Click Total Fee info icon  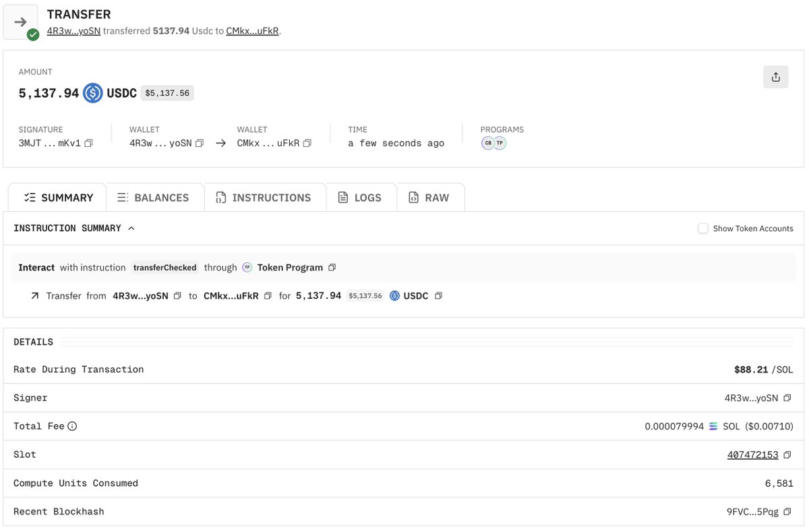(72, 426)
